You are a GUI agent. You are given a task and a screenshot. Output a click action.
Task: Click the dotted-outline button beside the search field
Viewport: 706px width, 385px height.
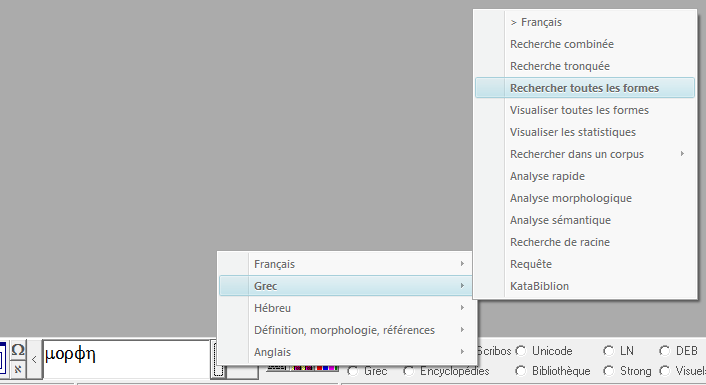(218, 359)
